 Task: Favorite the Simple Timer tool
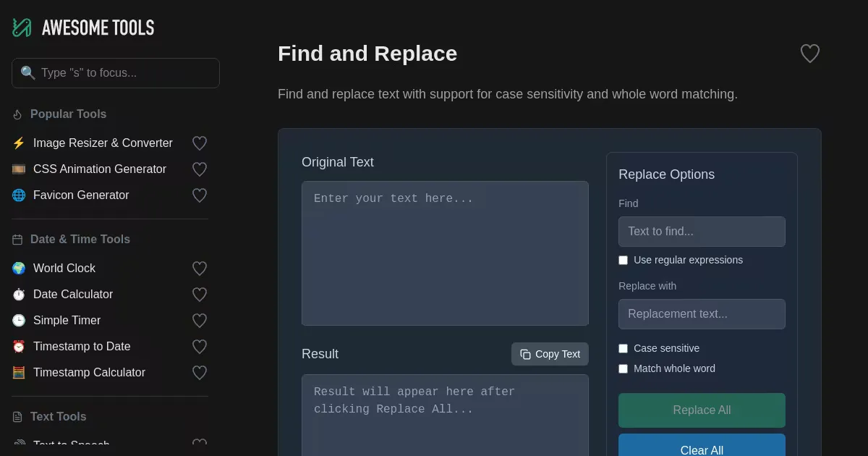tap(200, 321)
